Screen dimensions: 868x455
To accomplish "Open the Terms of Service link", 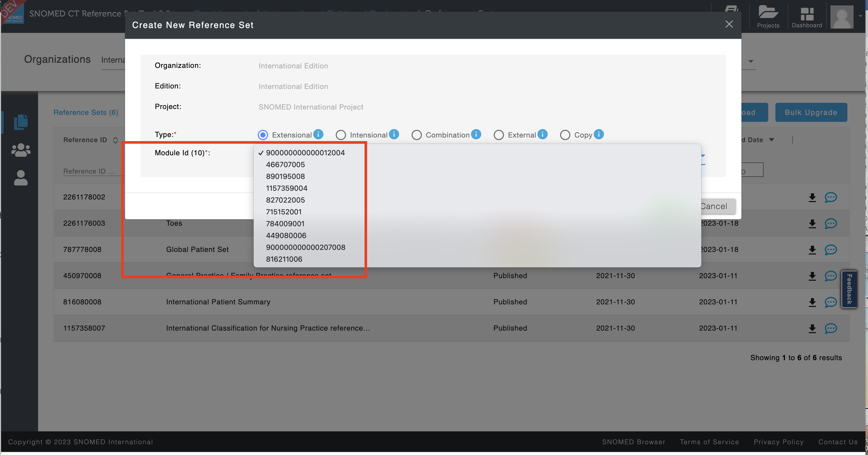I will 709,442.
